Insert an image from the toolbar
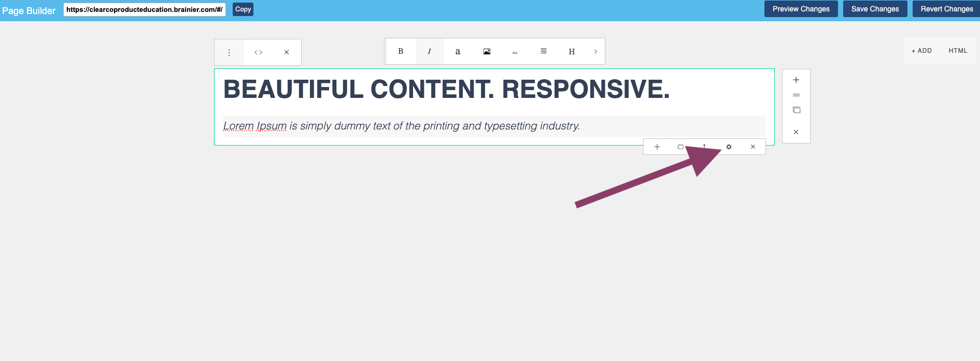 [487, 51]
